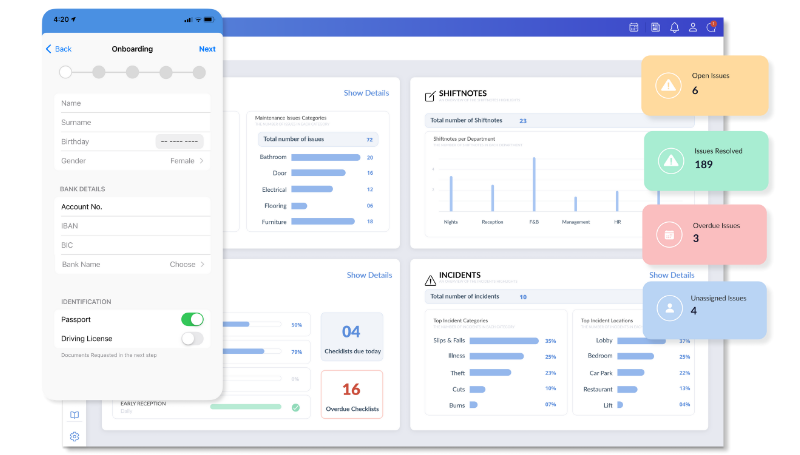Click the battery icon in the phone status bar
The height and width of the screenshot is (455, 800).
[209, 19]
